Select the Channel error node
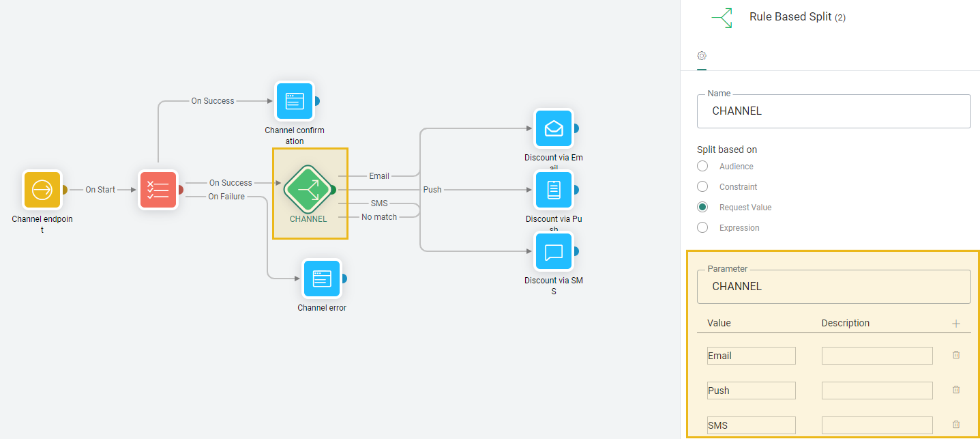The width and height of the screenshot is (980, 439). 321,279
